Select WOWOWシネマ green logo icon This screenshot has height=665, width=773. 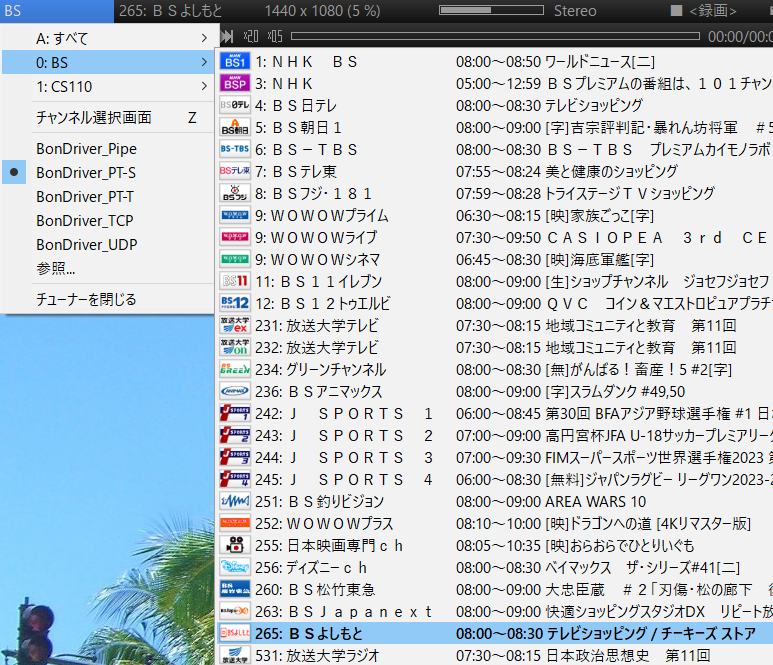(x=235, y=259)
